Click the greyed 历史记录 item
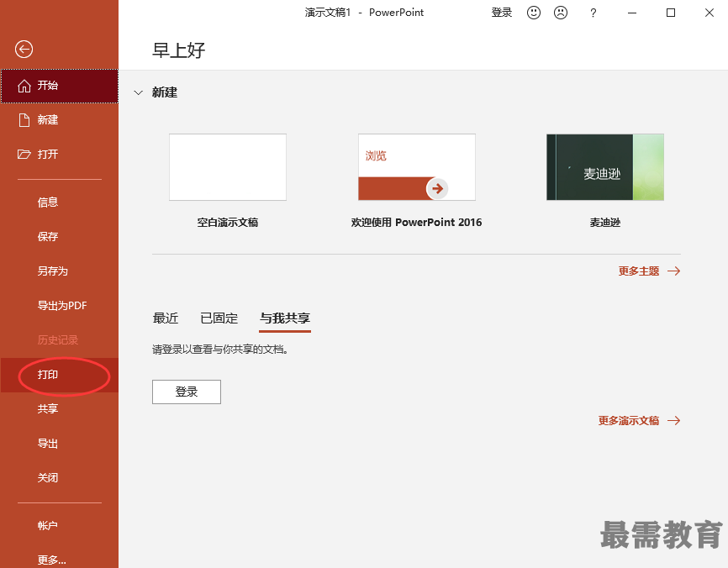Screen dimensions: 728x568 tap(60, 340)
